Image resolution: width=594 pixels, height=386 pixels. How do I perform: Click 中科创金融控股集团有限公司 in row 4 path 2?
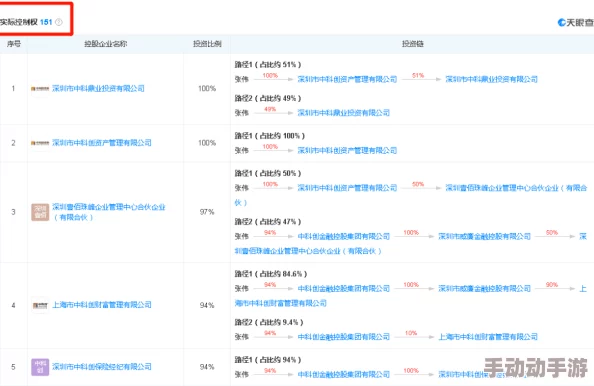click(344, 337)
